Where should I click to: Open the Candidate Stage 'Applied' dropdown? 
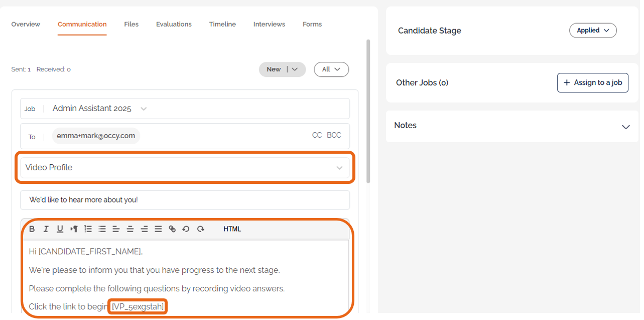593,31
